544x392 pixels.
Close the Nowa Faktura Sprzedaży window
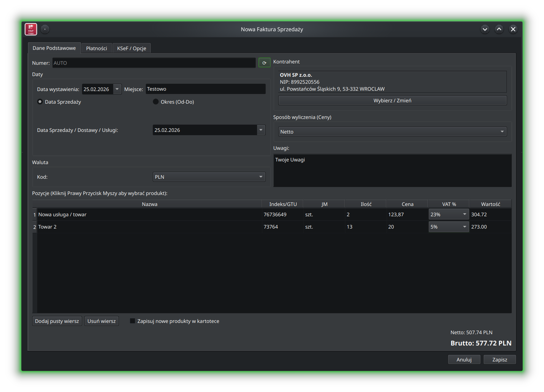point(513,29)
